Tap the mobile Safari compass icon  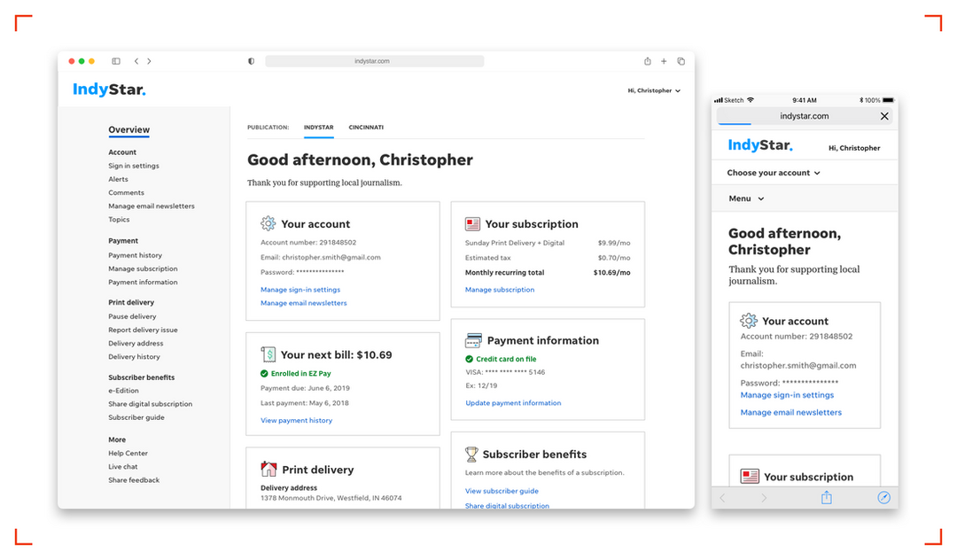point(883,498)
